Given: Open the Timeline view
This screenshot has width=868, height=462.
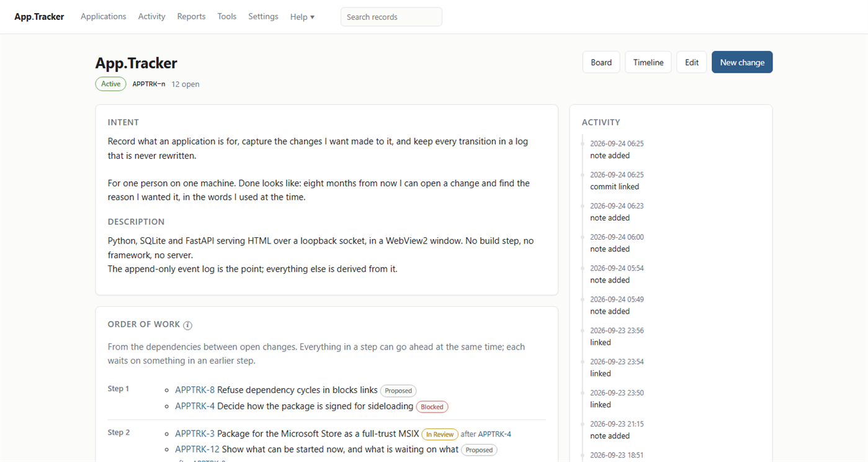Looking at the screenshot, I should (648, 62).
